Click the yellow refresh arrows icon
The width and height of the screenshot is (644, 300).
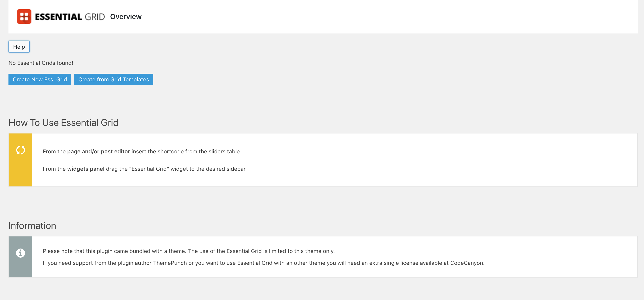coord(21,150)
